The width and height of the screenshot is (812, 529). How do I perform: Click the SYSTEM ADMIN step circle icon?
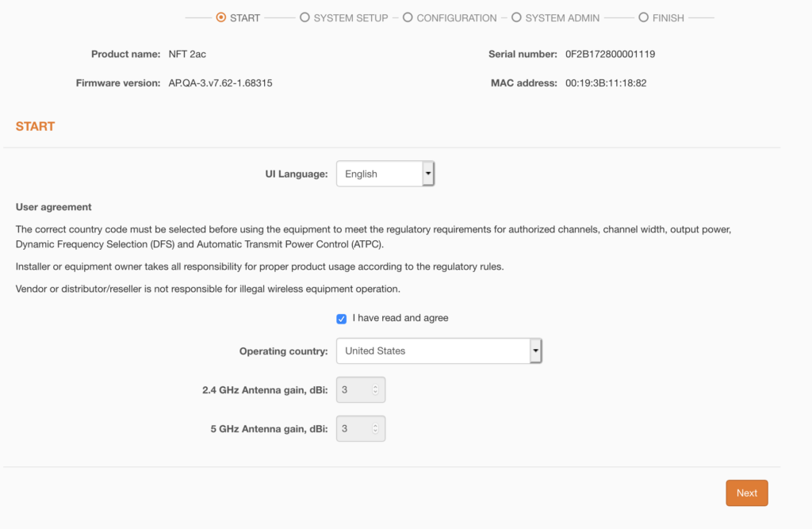pyautogui.click(x=516, y=17)
